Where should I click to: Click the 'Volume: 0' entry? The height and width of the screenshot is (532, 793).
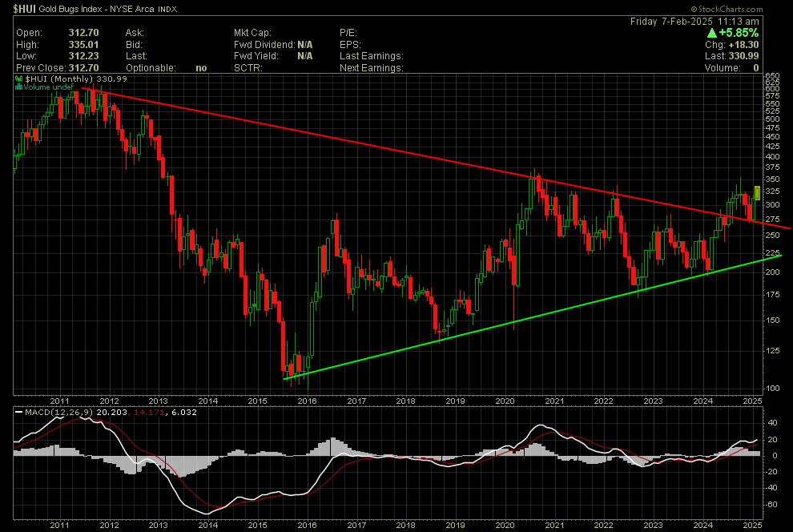pyautogui.click(x=732, y=68)
